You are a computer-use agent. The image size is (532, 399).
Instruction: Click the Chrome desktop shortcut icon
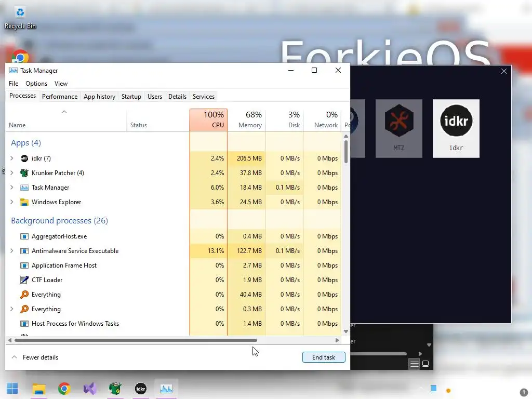[20, 57]
